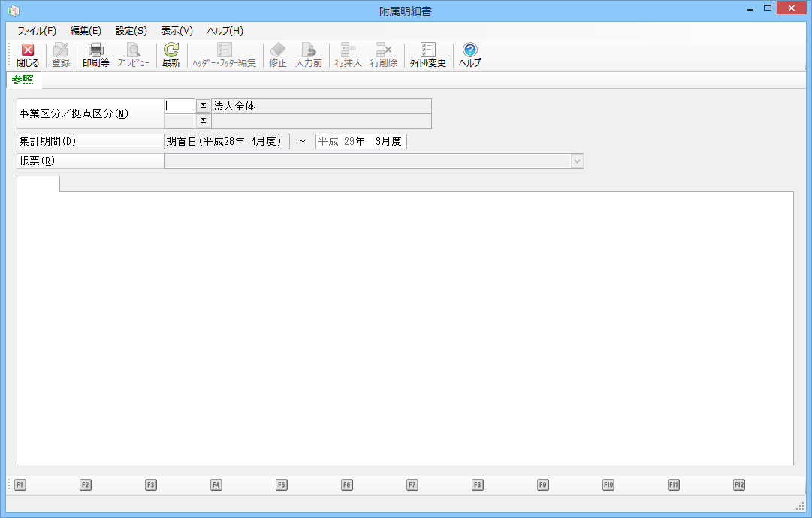Click the ヘッダー・フッター編集 icon
The width and height of the screenshot is (812, 518).
coord(225,50)
